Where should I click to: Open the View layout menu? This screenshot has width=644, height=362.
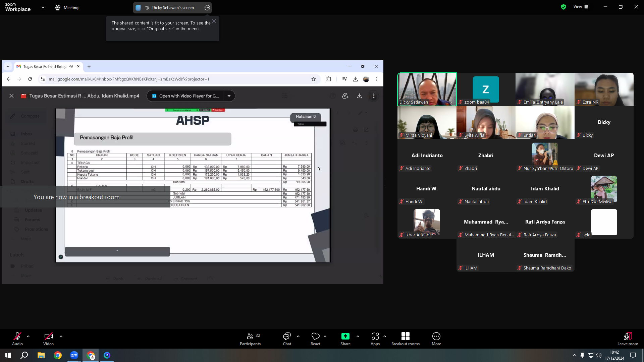coord(581,7)
